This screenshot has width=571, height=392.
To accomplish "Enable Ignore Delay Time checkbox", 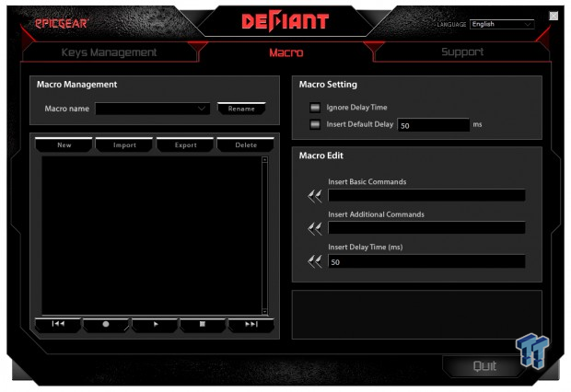I will pyautogui.click(x=315, y=108).
